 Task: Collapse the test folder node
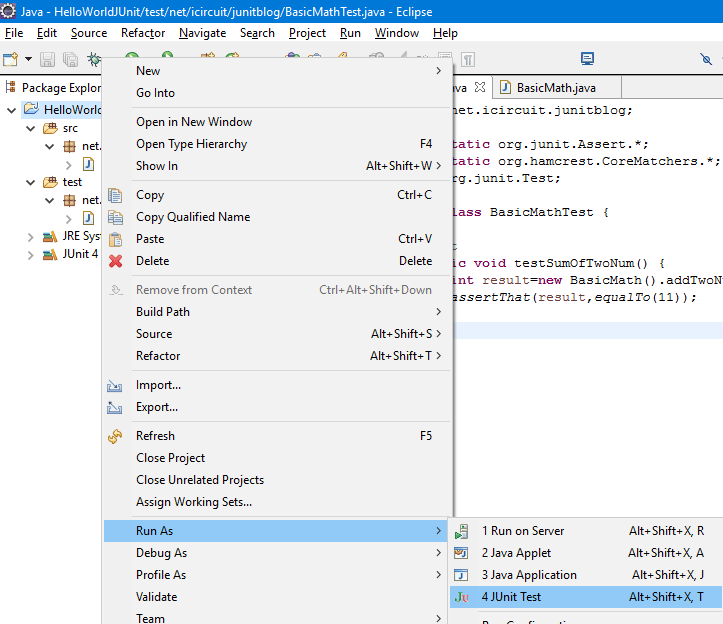30,182
